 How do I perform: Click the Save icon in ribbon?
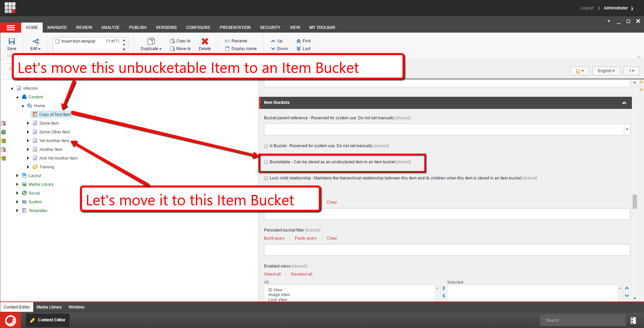click(x=12, y=42)
